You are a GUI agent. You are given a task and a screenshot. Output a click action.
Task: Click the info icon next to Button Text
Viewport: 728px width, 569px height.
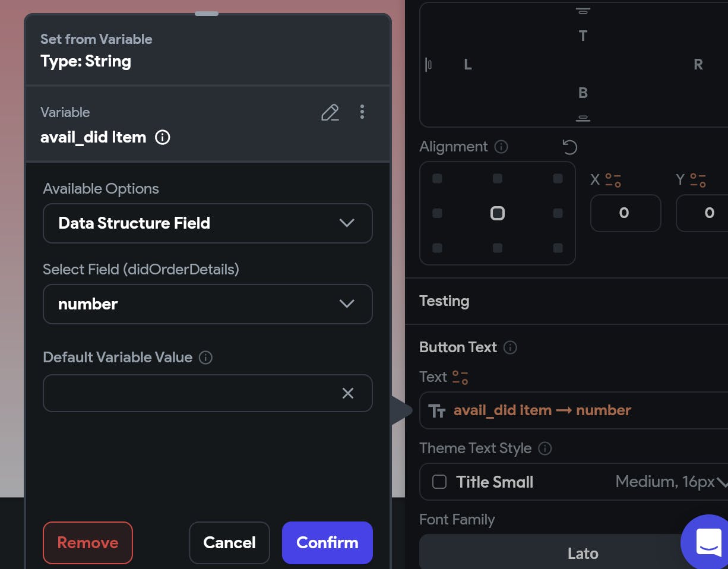click(510, 347)
